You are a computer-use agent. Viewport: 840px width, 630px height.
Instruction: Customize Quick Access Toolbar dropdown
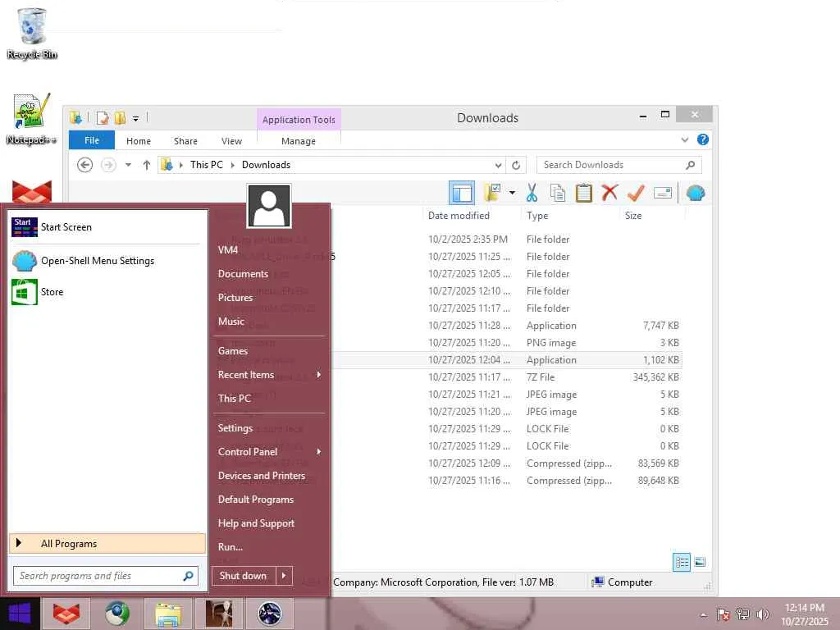pos(136,118)
